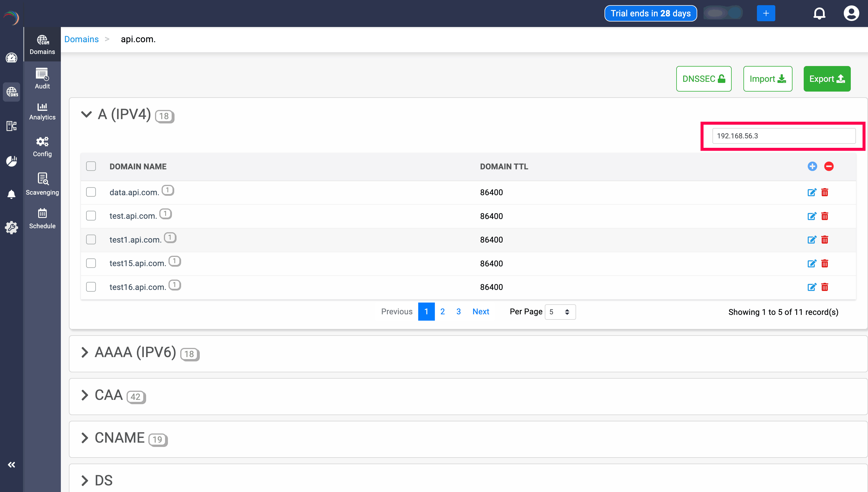Go to the Domains breadcrumb link
Image resolution: width=868 pixels, height=492 pixels.
[x=82, y=39]
